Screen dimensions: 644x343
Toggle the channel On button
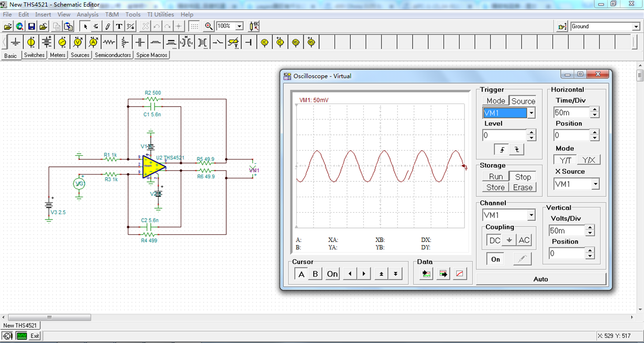coord(495,259)
